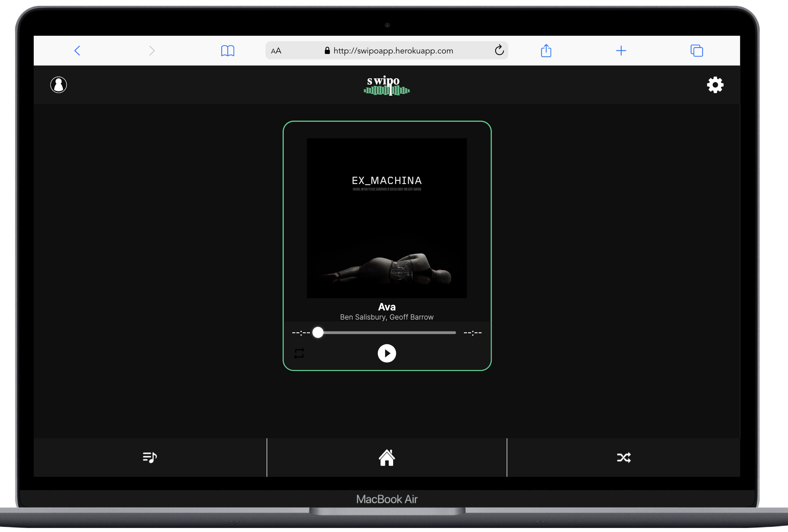Open the shuffle tab
Image resolution: width=788 pixels, height=532 pixels.
(623, 457)
